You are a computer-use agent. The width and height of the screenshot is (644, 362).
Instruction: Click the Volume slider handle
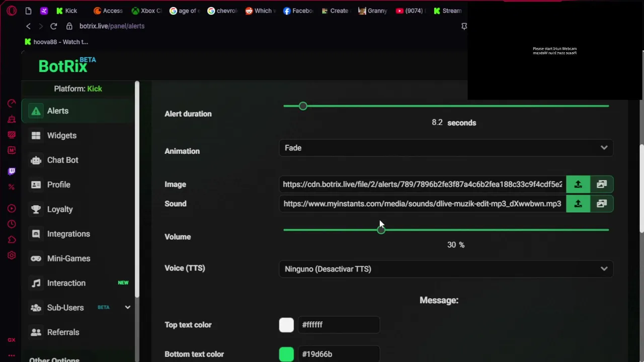(x=381, y=230)
